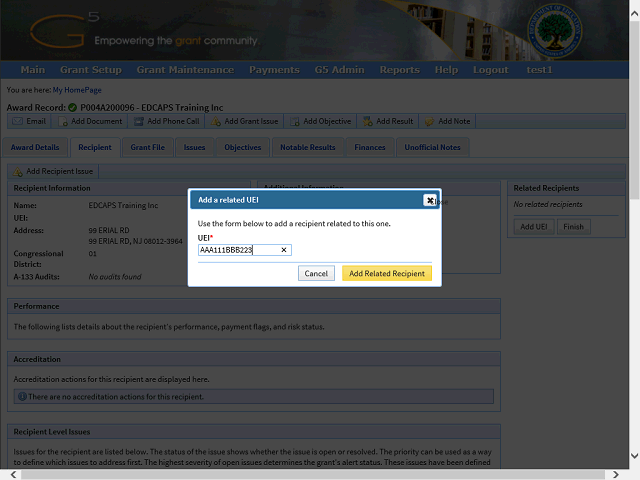Click the Finish button
The image size is (640, 480).
573,227
